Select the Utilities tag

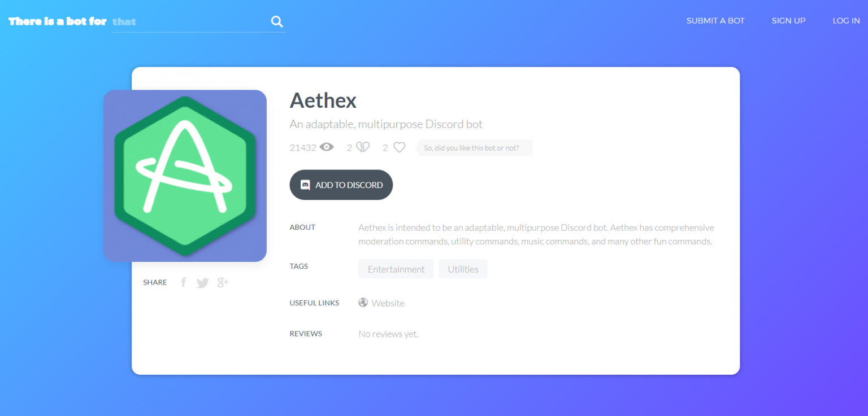click(x=463, y=269)
